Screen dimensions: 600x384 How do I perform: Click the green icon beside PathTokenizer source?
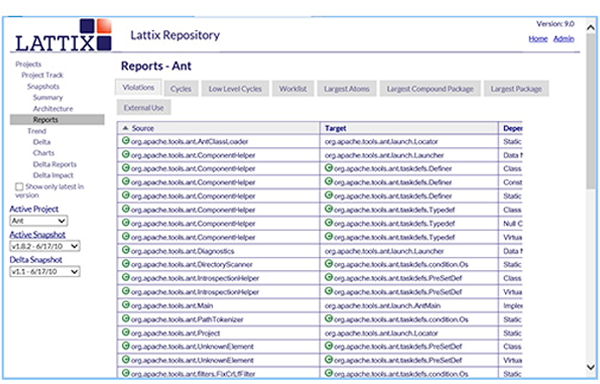pyautogui.click(x=126, y=319)
